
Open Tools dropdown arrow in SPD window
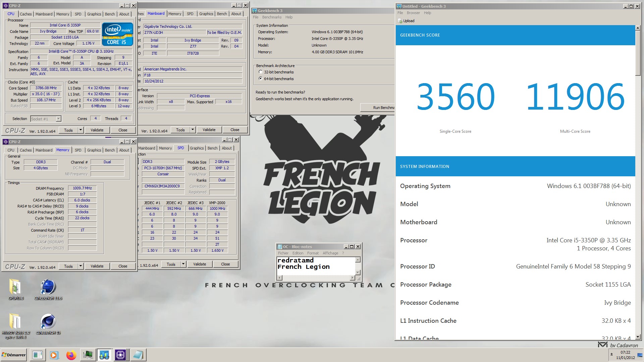pyautogui.click(x=183, y=264)
